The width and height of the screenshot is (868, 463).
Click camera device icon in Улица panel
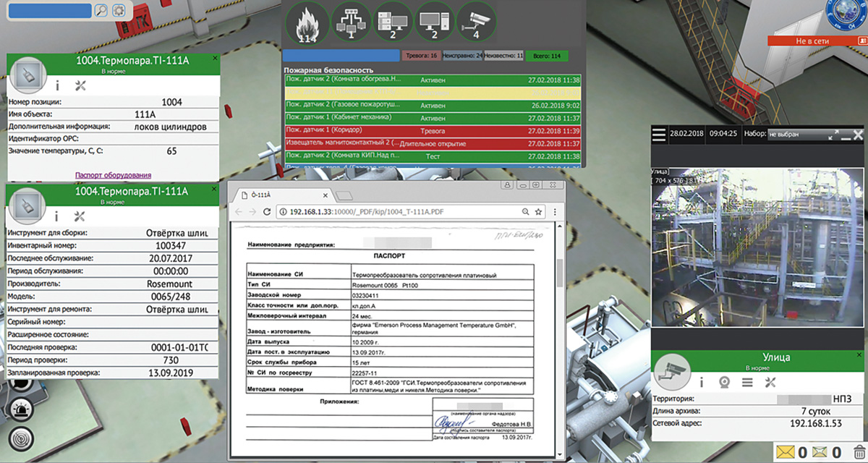[673, 370]
